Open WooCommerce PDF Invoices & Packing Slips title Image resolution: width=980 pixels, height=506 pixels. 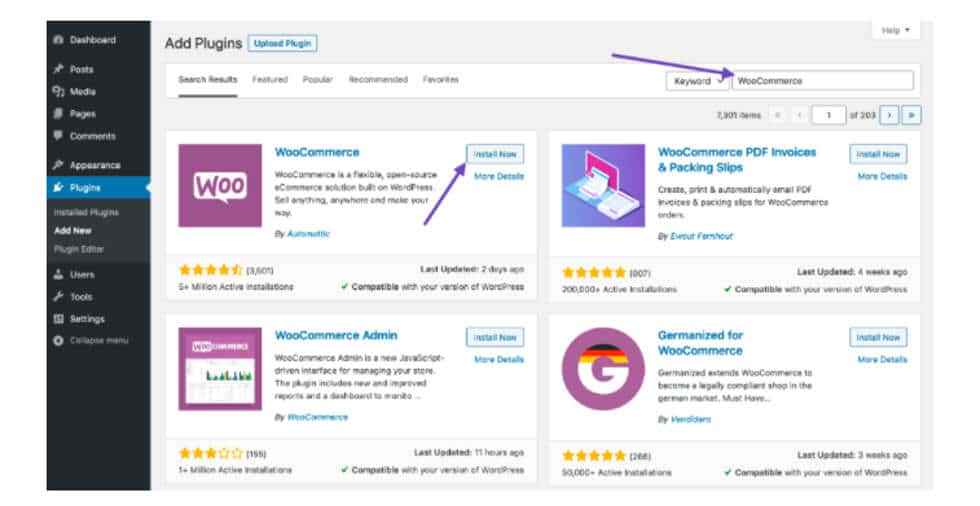737,160
